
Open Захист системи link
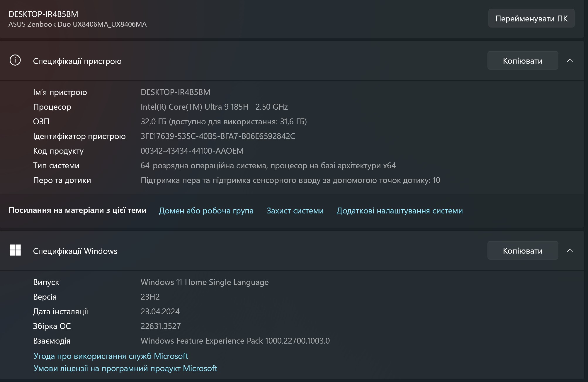pos(295,210)
